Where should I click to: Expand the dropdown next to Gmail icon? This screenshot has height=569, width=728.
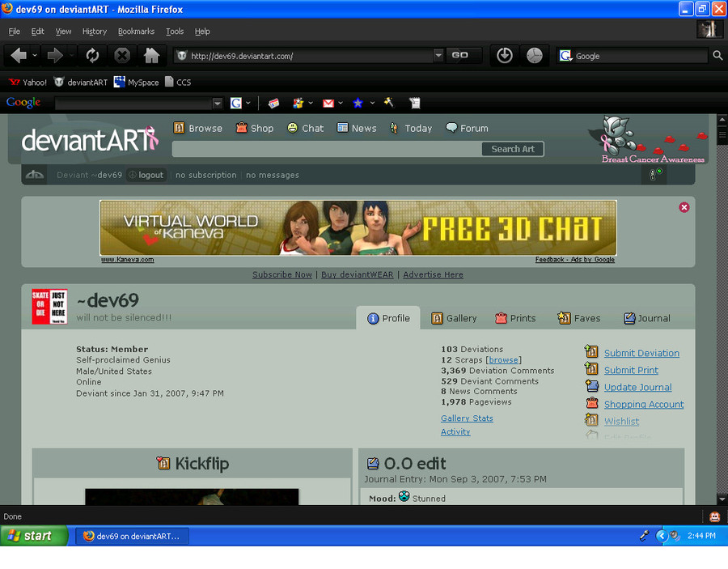pos(341,103)
